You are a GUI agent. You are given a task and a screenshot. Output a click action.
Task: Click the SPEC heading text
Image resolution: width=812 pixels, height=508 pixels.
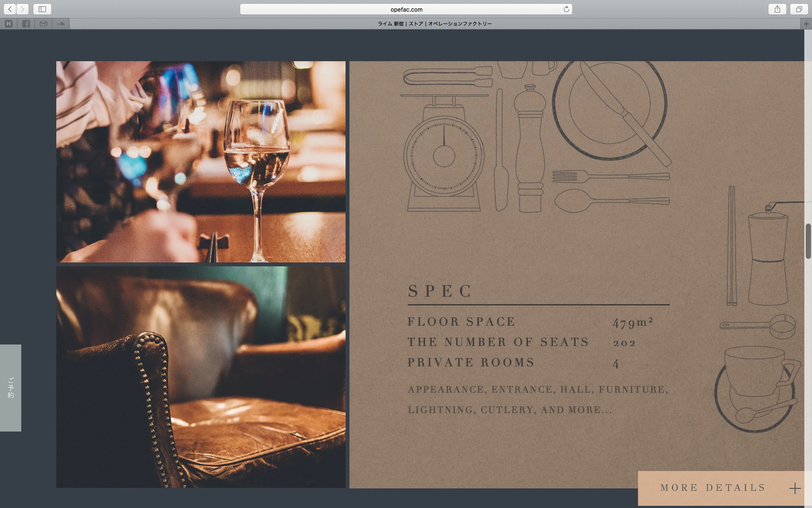(440, 291)
